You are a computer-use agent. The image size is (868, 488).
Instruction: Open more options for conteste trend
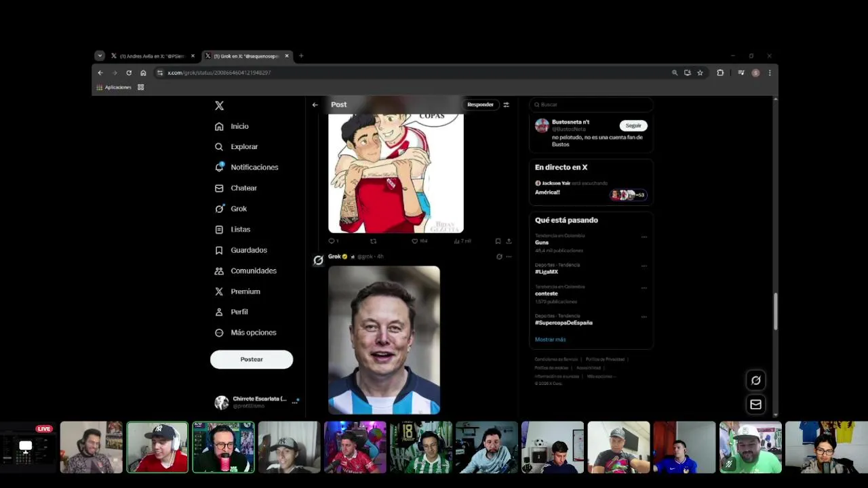tap(644, 287)
